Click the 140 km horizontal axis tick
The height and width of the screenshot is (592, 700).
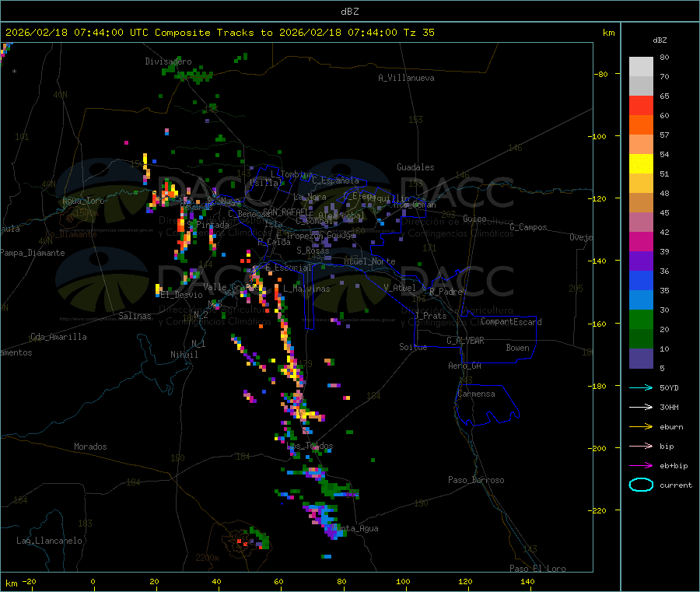click(x=527, y=582)
